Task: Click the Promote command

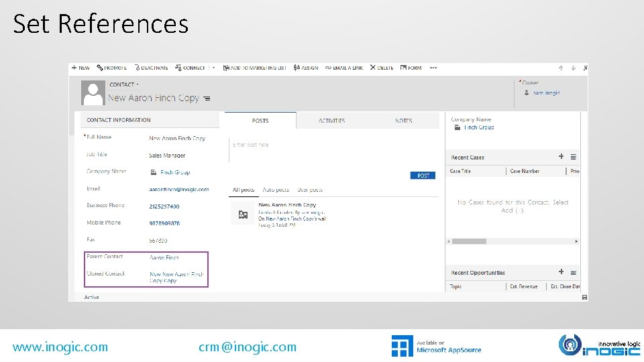Action: point(112,68)
